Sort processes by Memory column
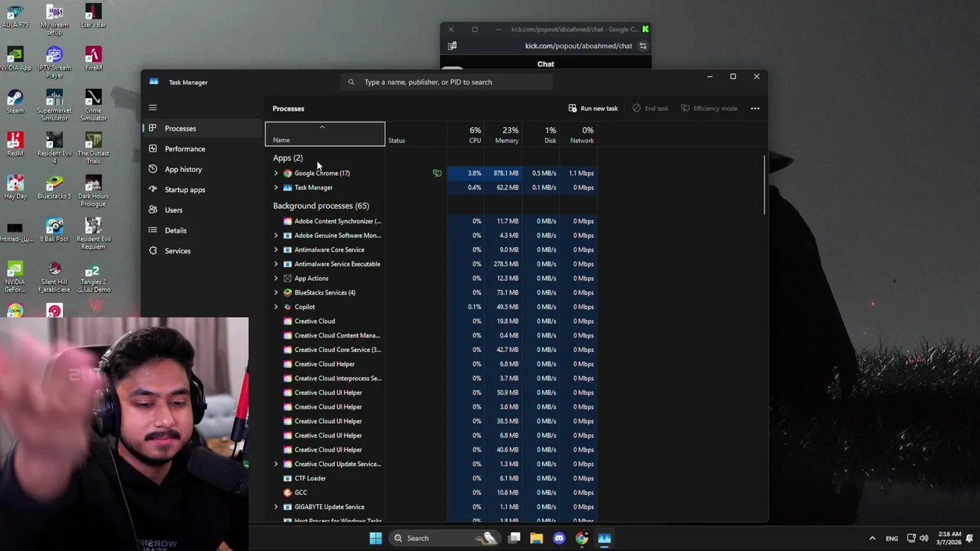 (x=503, y=134)
